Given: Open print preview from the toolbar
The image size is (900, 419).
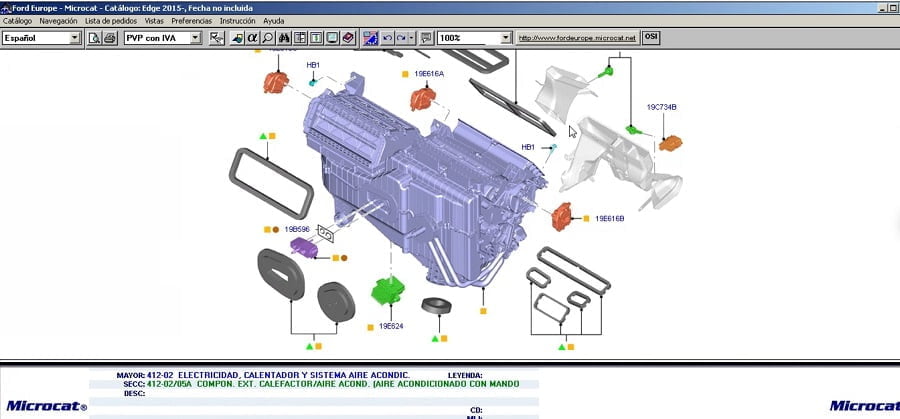Looking at the screenshot, I should point(94,38).
